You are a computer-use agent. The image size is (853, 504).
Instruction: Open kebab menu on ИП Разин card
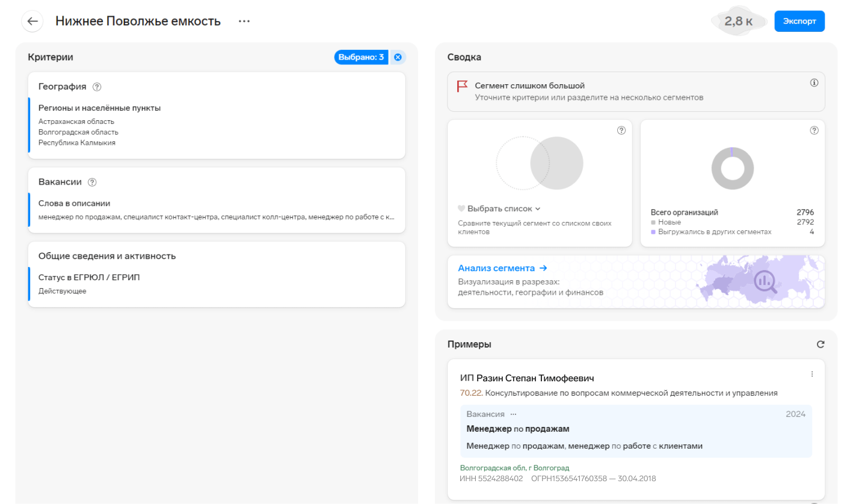[x=812, y=374]
